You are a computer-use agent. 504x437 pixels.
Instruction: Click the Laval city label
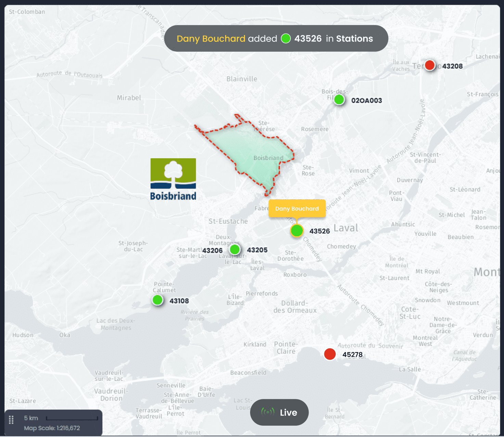346,228
